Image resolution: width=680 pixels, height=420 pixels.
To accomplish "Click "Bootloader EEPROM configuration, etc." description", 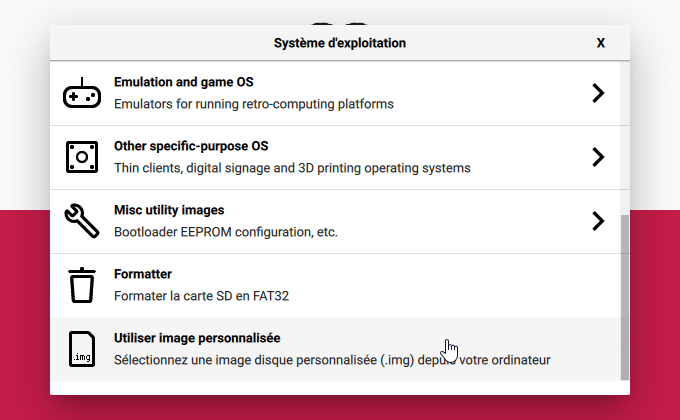I will point(226,232).
